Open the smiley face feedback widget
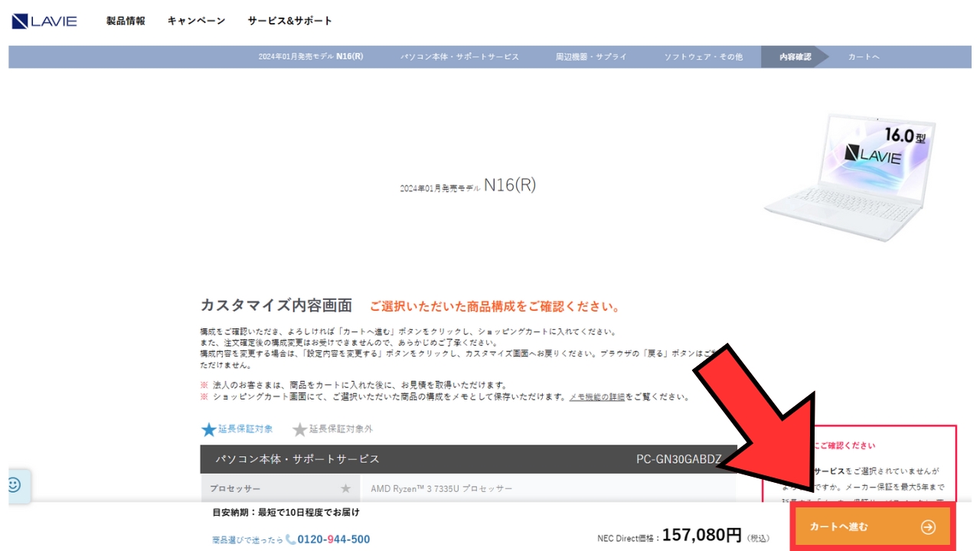Screen dimensions: 980x551 point(14,485)
